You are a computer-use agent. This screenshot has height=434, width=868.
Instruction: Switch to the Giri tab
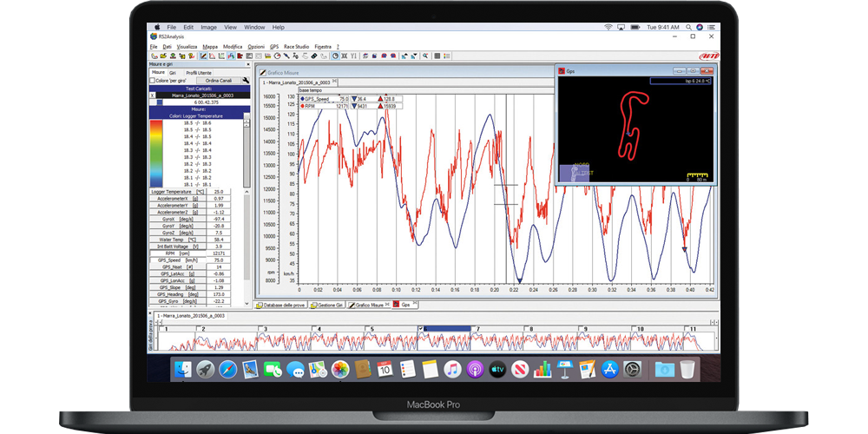[x=173, y=73]
